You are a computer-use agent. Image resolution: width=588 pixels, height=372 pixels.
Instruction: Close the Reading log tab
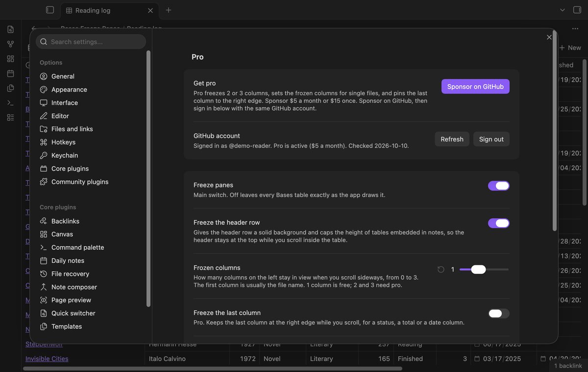coord(150,10)
